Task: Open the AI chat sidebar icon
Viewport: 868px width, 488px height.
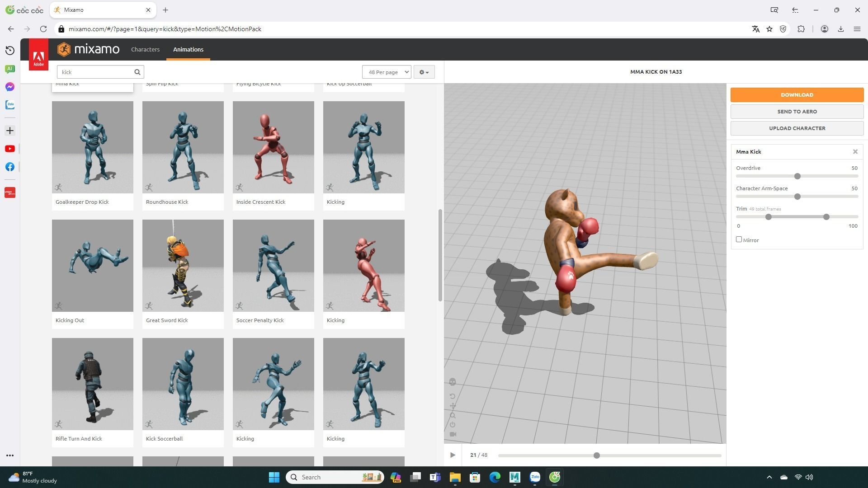Action: (x=10, y=69)
